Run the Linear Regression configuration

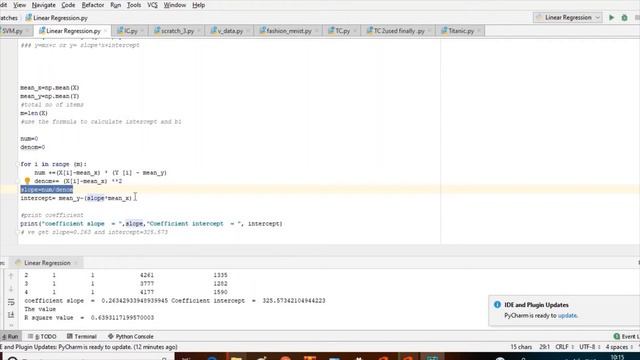pos(611,18)
